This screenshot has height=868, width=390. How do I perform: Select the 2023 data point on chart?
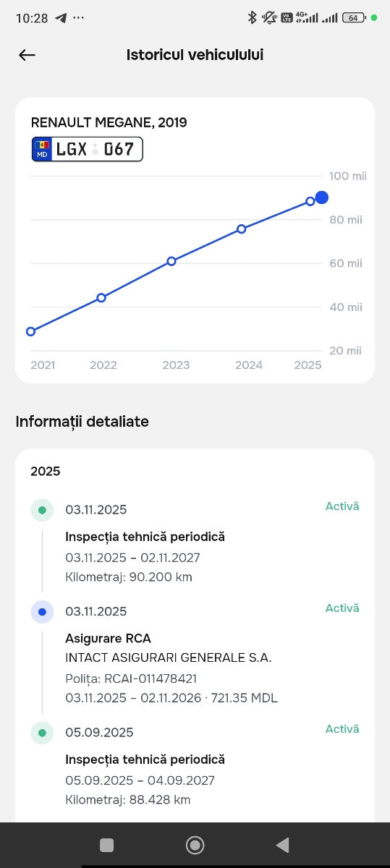[x=171, y=261]
